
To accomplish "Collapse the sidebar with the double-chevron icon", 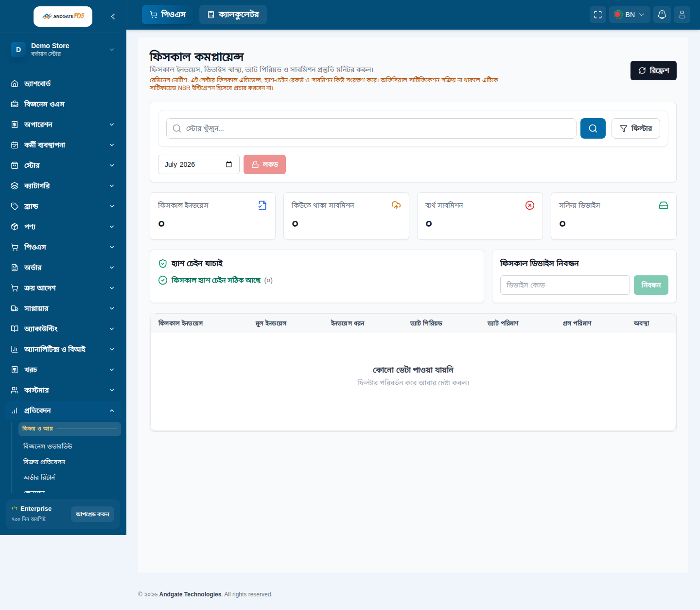I will [x=113, y=17].
